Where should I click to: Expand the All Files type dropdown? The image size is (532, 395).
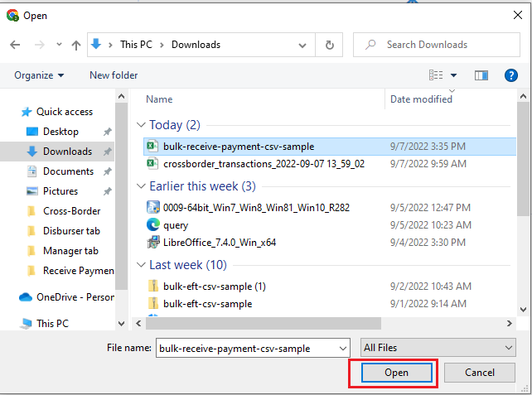438,348
